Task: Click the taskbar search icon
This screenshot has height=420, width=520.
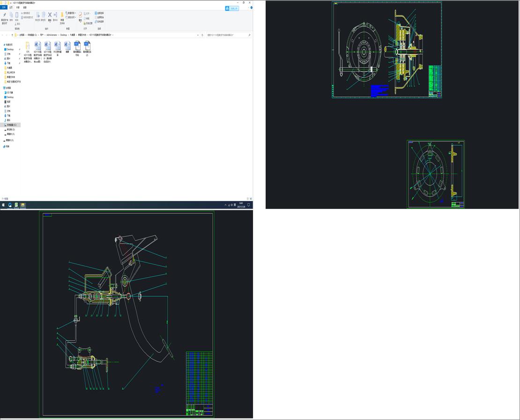Action: pos(10,205)
